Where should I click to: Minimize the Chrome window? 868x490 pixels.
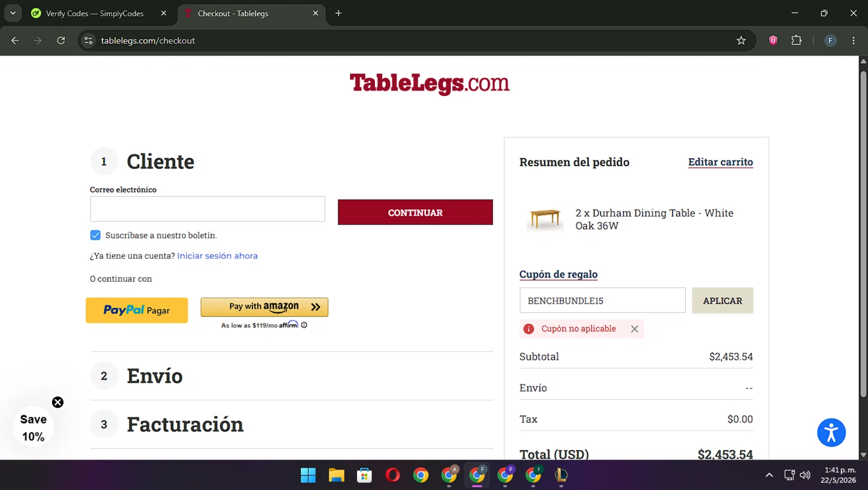click(x=795, y=13)
